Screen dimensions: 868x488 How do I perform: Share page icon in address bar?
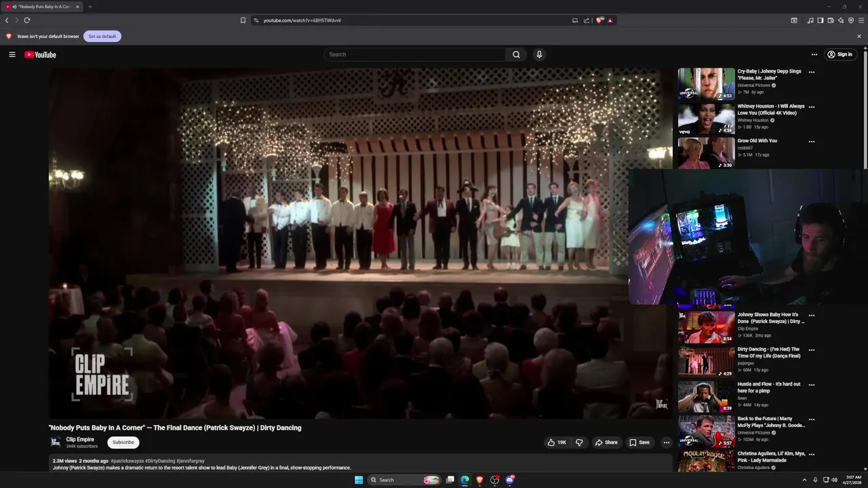(x=586, y=20)
